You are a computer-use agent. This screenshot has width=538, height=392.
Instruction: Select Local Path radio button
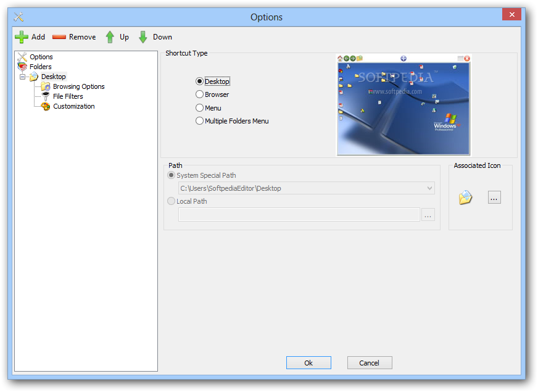[x=172, y=201]
